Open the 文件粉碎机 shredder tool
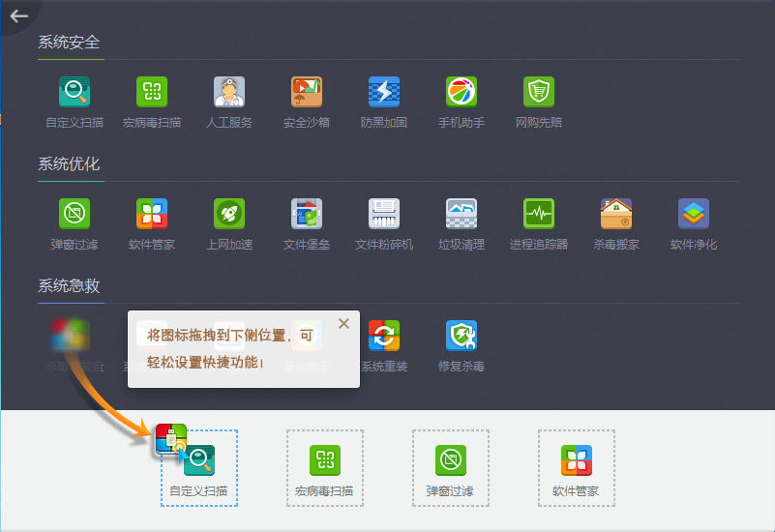The image size is (775, 532). (x=384, y=223)
